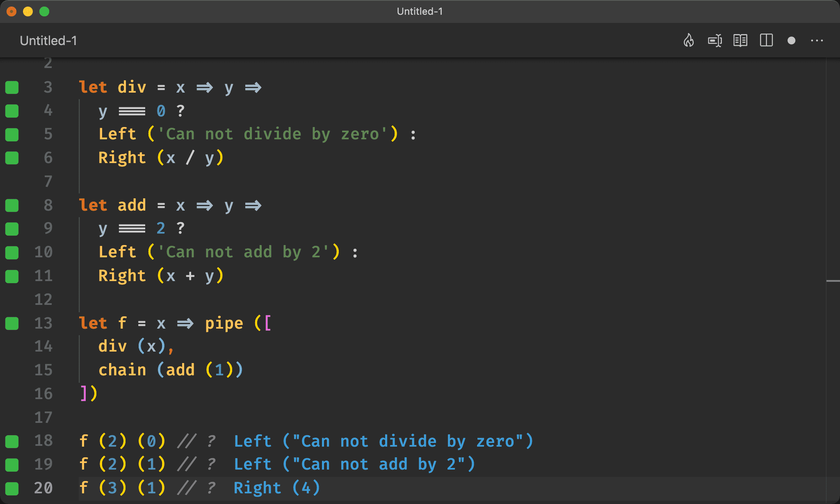Click the 'add' name on line 8
The image size is (840, 504).
tap(132, 205)
